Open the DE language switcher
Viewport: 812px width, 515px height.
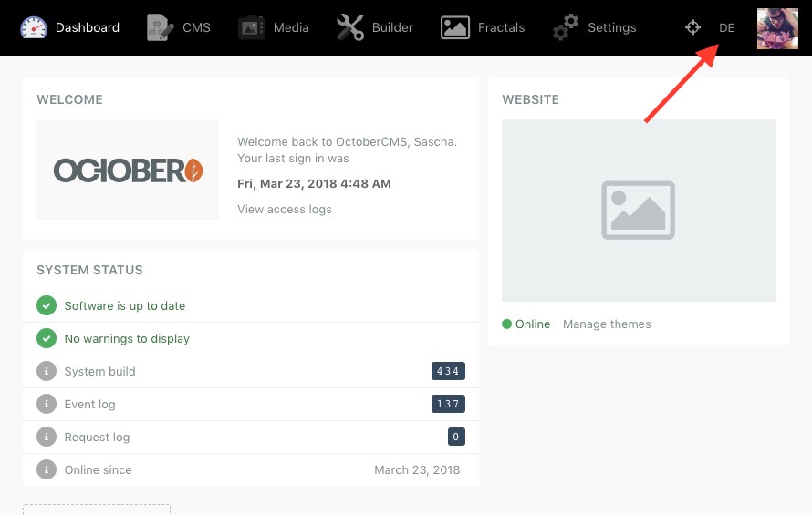[x=726, y=28]
